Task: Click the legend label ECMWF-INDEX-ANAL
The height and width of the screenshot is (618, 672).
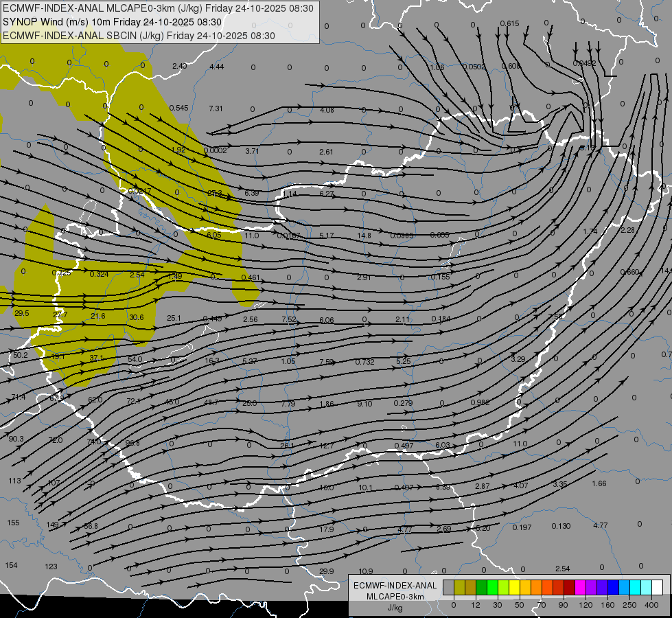Action: click(395, 586)
